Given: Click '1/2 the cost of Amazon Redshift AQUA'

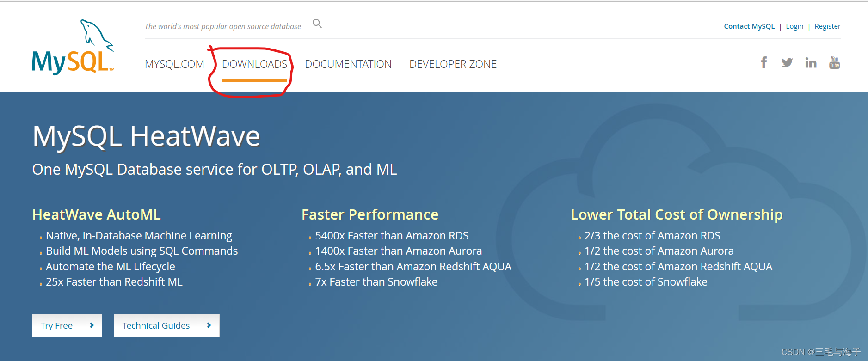Looking at the screenshot, I should [x=678, y=267].
